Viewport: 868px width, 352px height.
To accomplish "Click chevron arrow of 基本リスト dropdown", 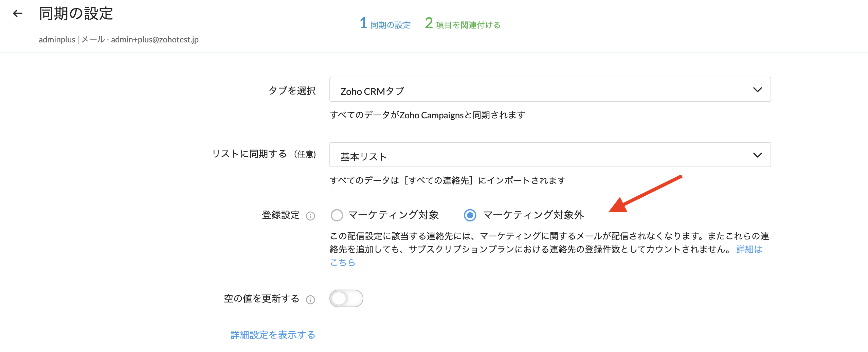I will point(757,155).
